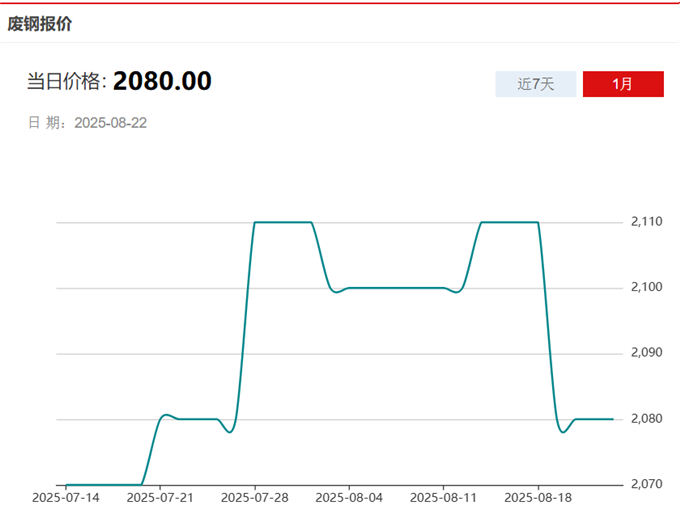Click the flat 2,070 line segment at chart start
The height and width of the screenshot is (505, 680).
click(100, 484)
